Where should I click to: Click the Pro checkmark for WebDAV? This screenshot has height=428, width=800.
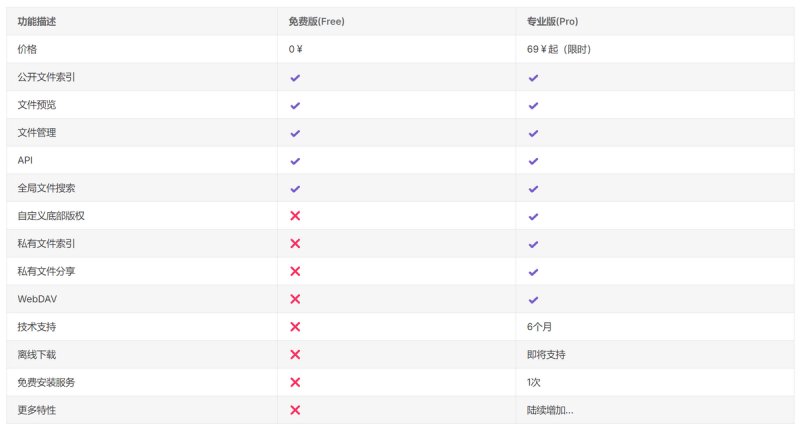click(533, 300)
